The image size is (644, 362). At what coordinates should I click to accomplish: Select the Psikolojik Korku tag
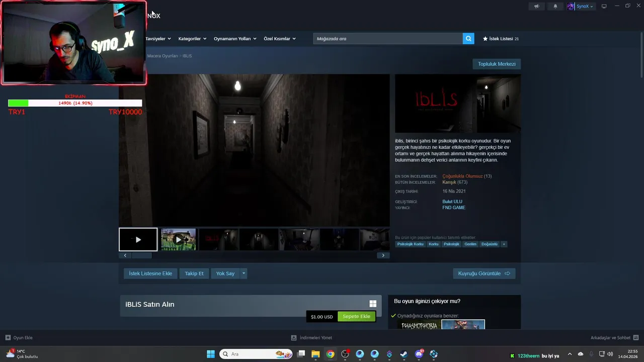[410, 244]
